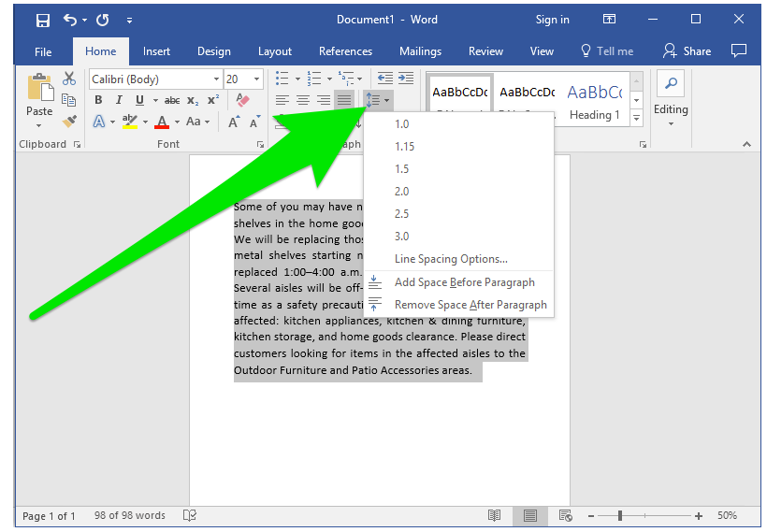Click the 98 of 98 words counter

coord(129,515)
